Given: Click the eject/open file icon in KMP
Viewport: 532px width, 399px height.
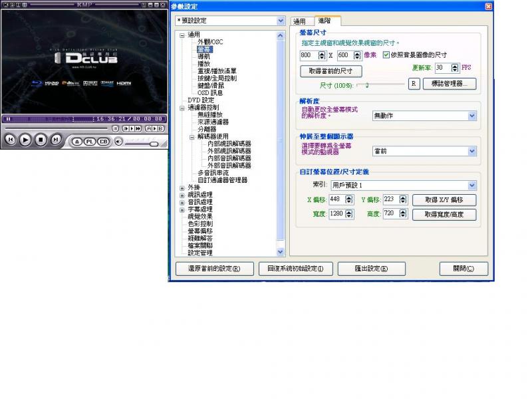Looking at the screenshot, I should pos(77,142).
